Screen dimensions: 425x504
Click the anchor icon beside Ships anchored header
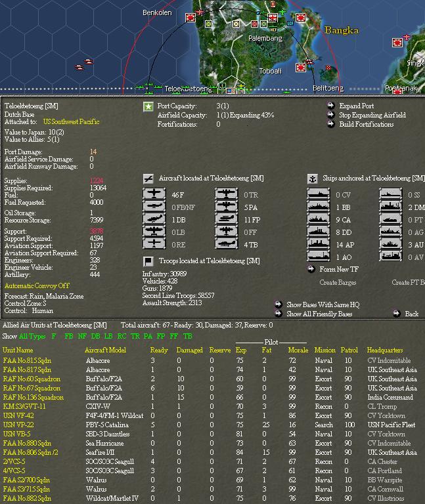[313, 178]
